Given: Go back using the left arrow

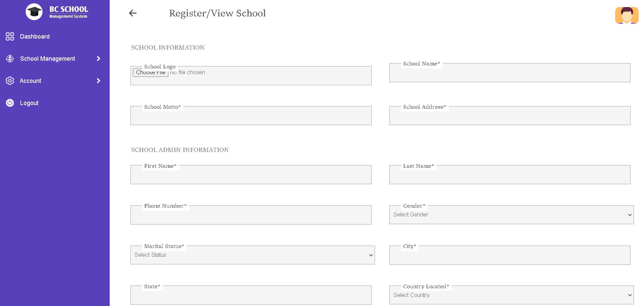Looking at the screenshot, I should (133, 13).
